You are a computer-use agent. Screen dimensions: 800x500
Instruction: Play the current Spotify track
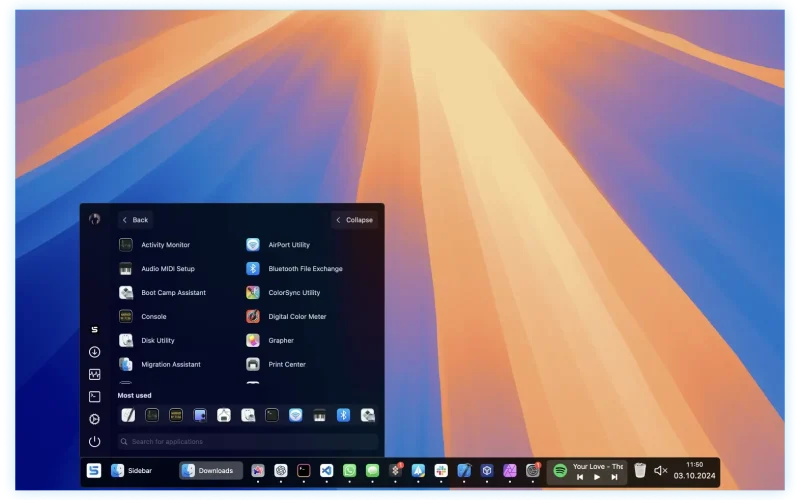(x=597, y=478)
